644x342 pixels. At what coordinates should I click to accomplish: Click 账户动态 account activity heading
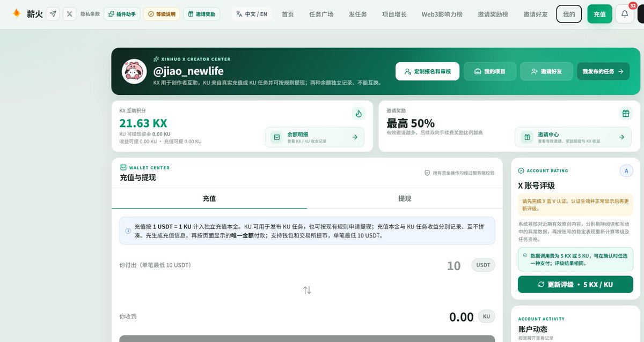533,329
